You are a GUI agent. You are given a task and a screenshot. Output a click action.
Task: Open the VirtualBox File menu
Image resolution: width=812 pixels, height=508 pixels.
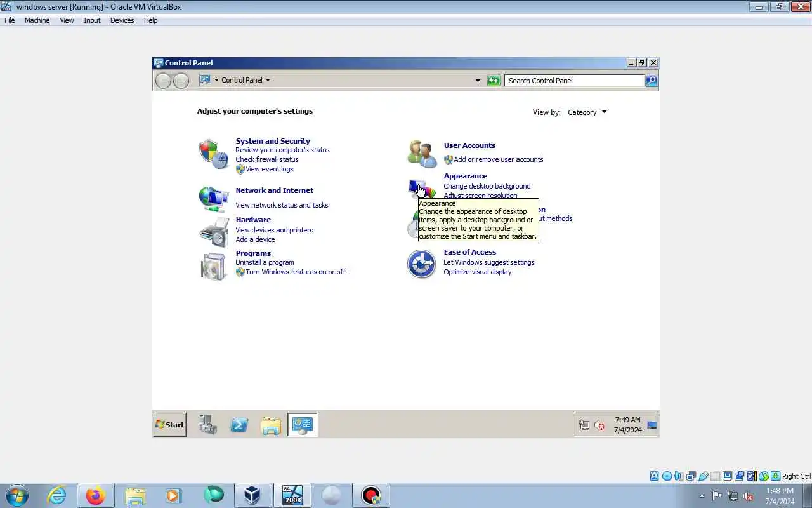tap(10, 20)
